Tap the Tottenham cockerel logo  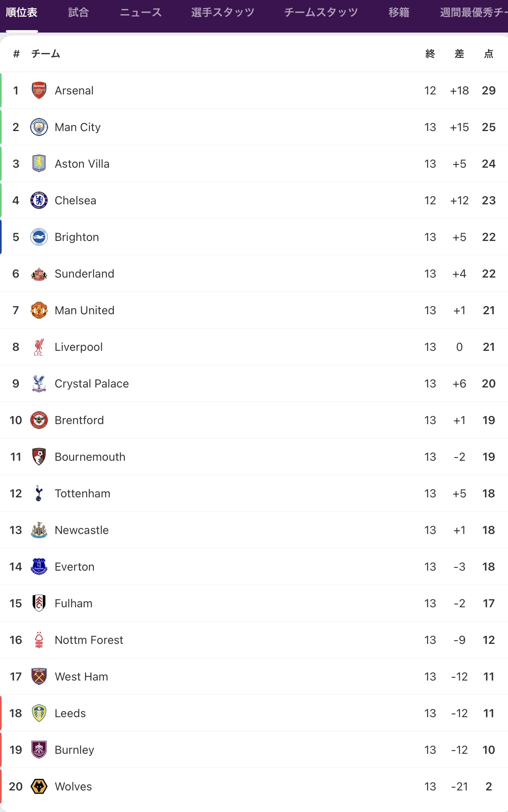click(39, 493)
